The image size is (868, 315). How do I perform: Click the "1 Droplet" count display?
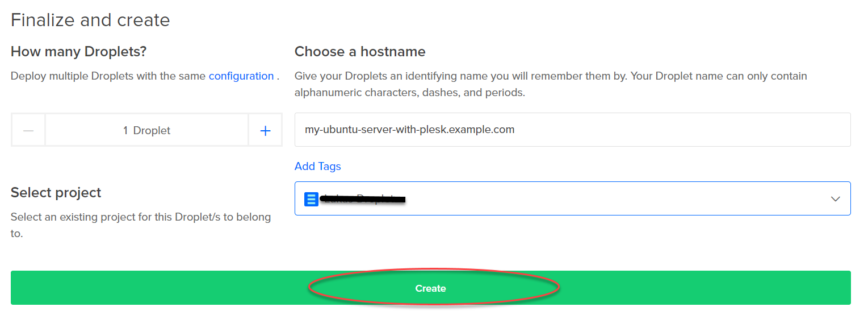[146, 131]
